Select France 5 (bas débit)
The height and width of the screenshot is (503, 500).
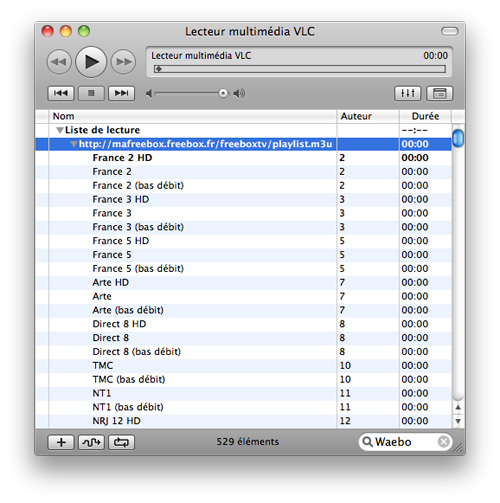pyautogui.click(x=243, y=268)
